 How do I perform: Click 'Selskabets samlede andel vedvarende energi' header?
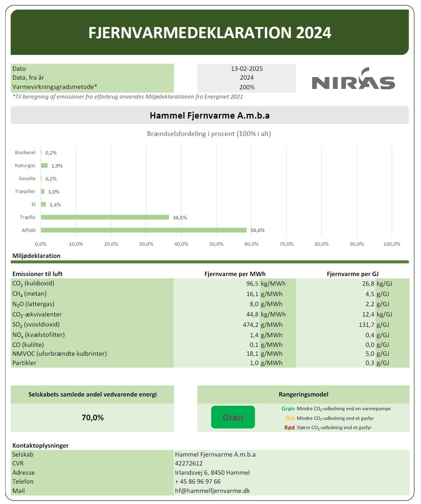[93, 394]
